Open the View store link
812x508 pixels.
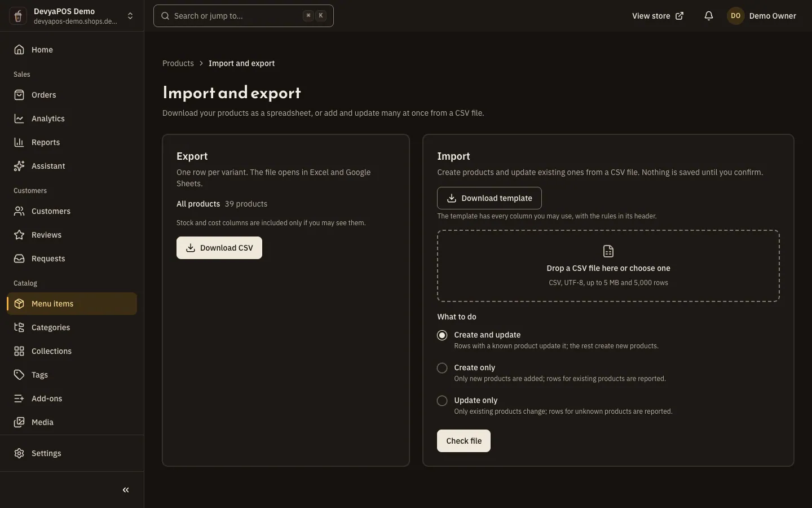657,16
